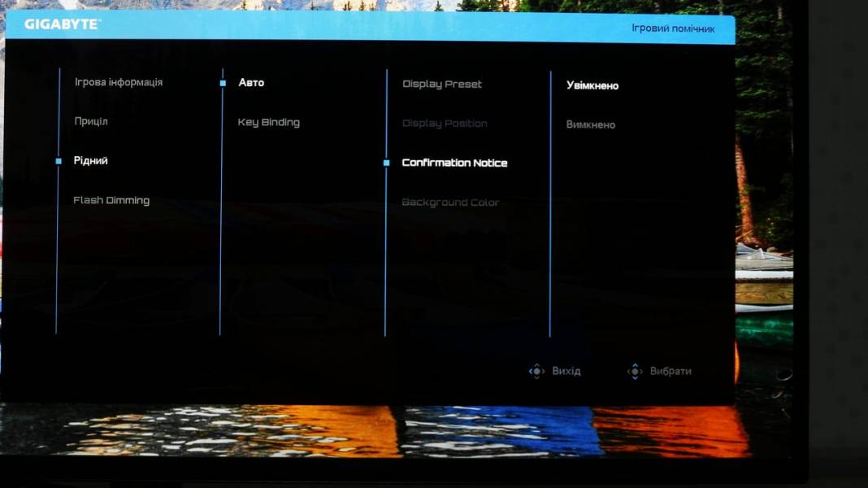This screenshot has width=868, height=488.
Task: Select the Приціл menu entry
Action: click(91, 121)
